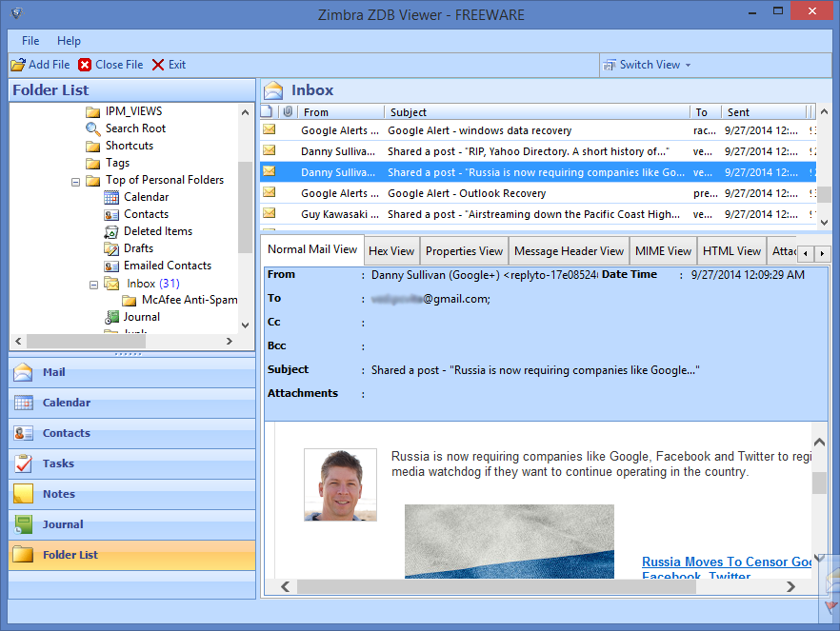Switch to Message Header View tab
This screenshot has height=631, width=840.
click(569, 251)
